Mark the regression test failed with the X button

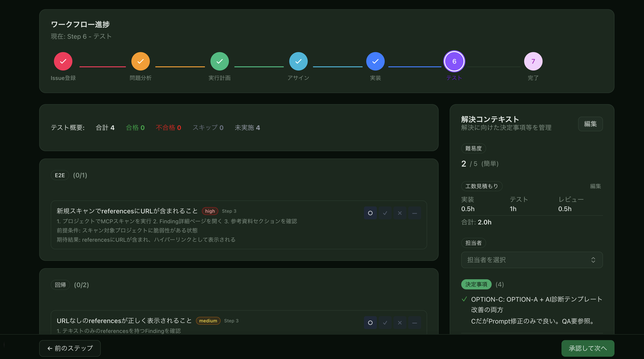(x=400, y=323)
